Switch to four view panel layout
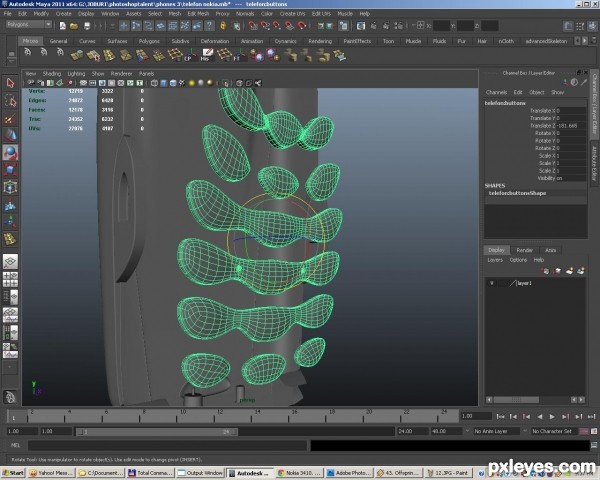600x480 pixels. tap(10, 279)
